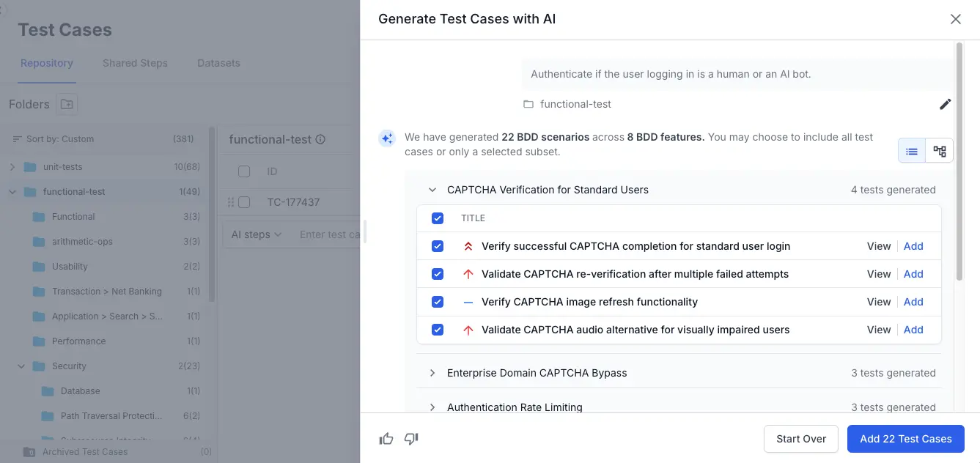Image resolution: width=980 pixels, height=463 pixels.
Task: Select the Application > Search folder
Action: (108, 316)
